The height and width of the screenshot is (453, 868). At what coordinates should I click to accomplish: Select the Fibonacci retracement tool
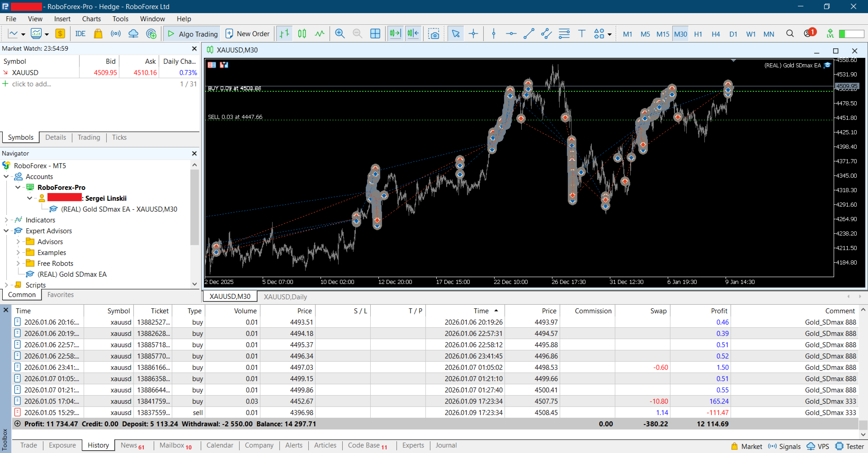click(564, 34)
